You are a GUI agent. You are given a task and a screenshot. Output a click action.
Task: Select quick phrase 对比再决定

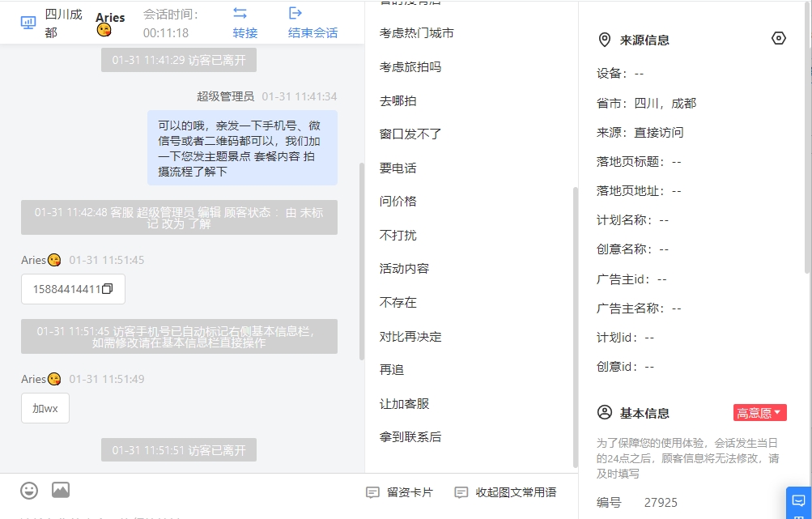[x=410, y=337]
